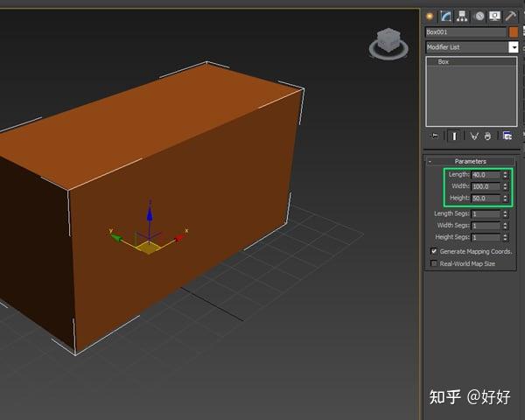Image resolution: width=525 pixels, height=420 pixels.
Task: Click the Length Segs spinner arrows
Action: point(505,214)
